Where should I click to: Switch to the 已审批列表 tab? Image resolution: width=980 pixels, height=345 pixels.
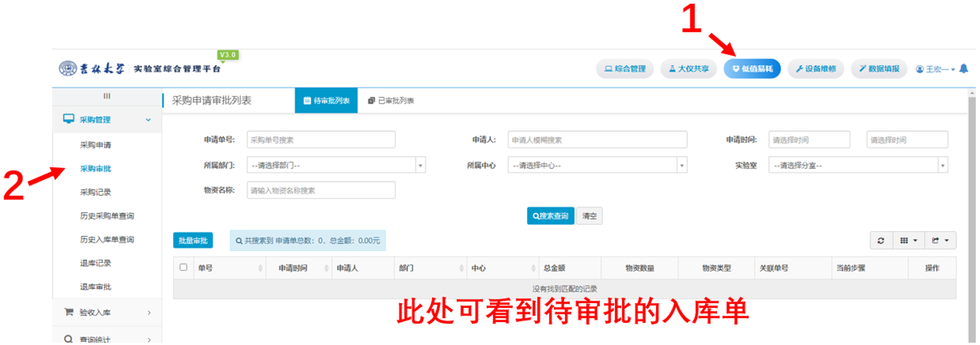click(x=391, y=101)
